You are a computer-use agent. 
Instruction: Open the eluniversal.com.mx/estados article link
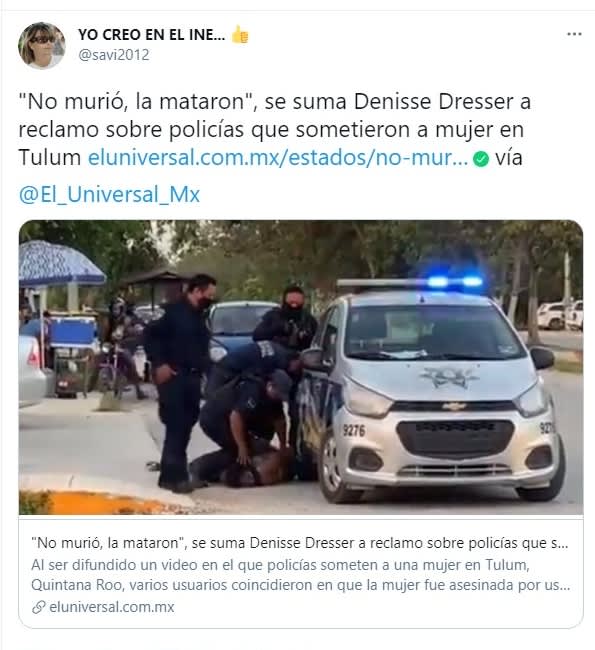278,158
